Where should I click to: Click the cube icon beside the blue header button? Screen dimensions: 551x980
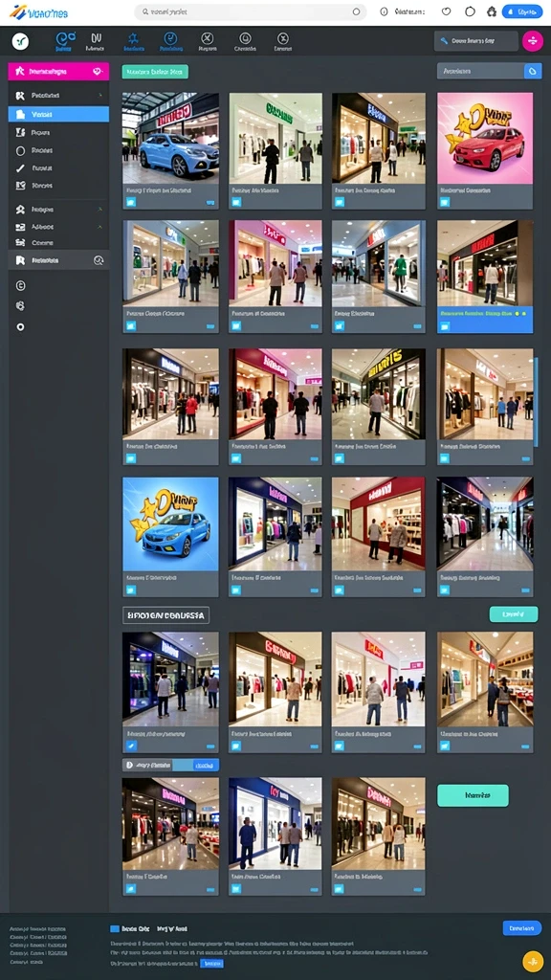tap(492, 11)
